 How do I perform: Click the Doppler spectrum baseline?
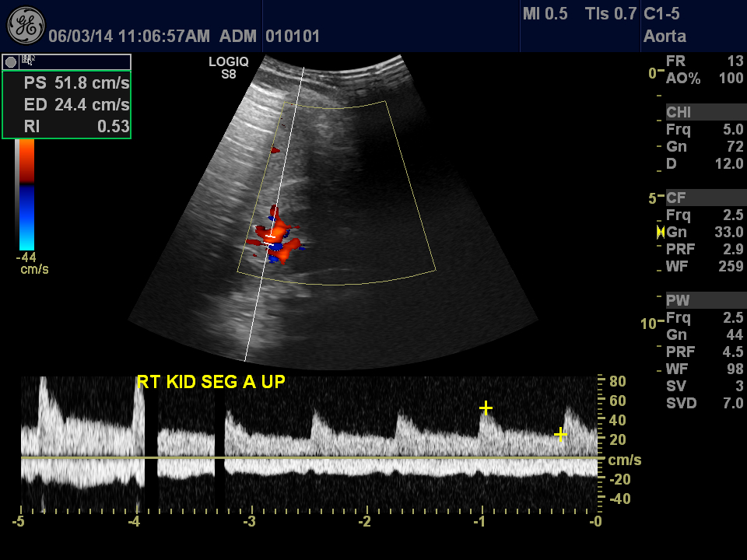click(311, 458)
